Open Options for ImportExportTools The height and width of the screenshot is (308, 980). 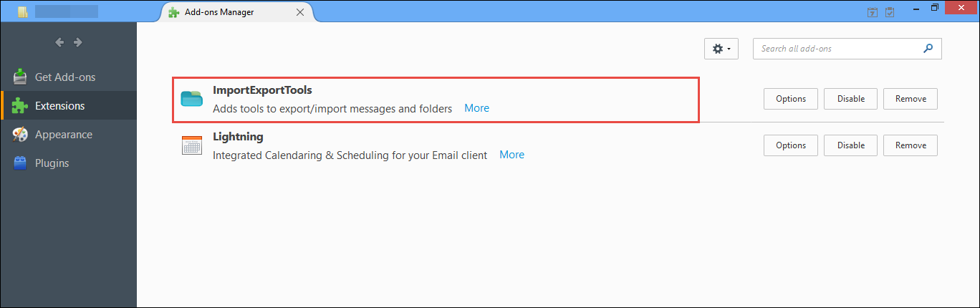[791, 99]
